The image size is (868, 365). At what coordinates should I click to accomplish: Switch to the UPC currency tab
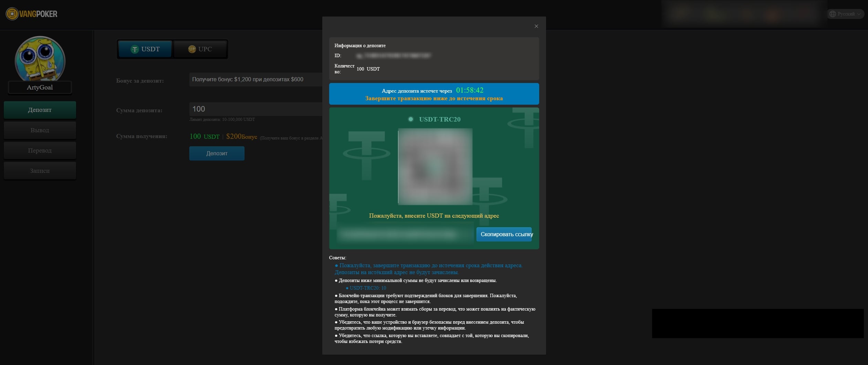pyautogui.click(x=200, y=49)
